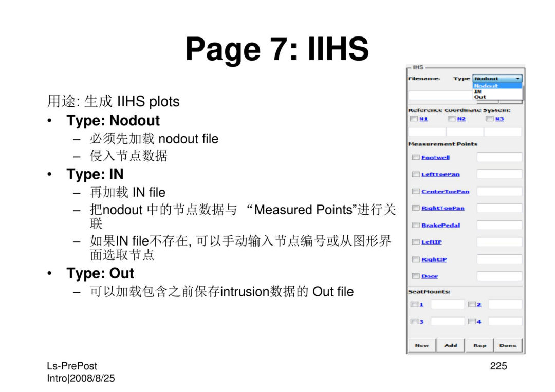Focus the N3 value field
Screen dimensions: 555x392
coord(503,132)
